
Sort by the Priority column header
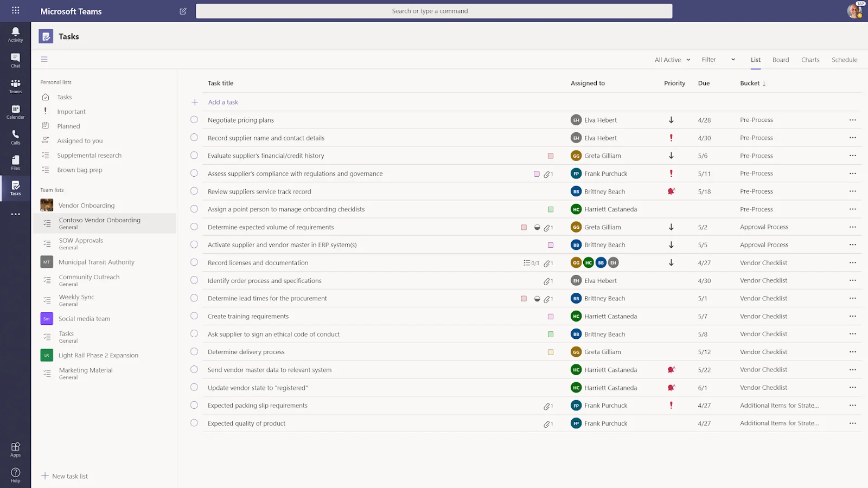point(674,83)
